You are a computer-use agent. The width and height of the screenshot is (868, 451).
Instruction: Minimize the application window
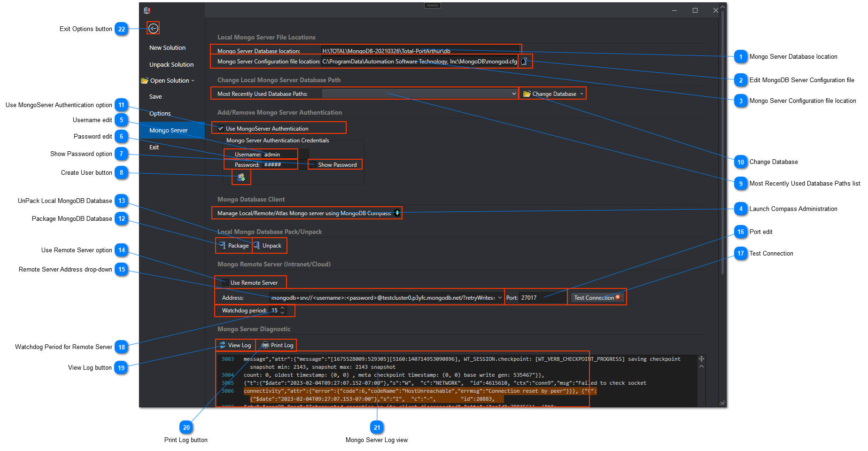[x=674, y=10]
